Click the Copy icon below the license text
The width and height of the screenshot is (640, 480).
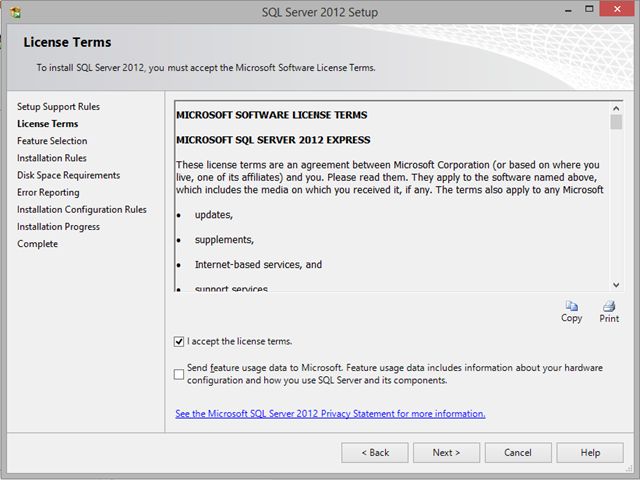click(x=571, y=306)
